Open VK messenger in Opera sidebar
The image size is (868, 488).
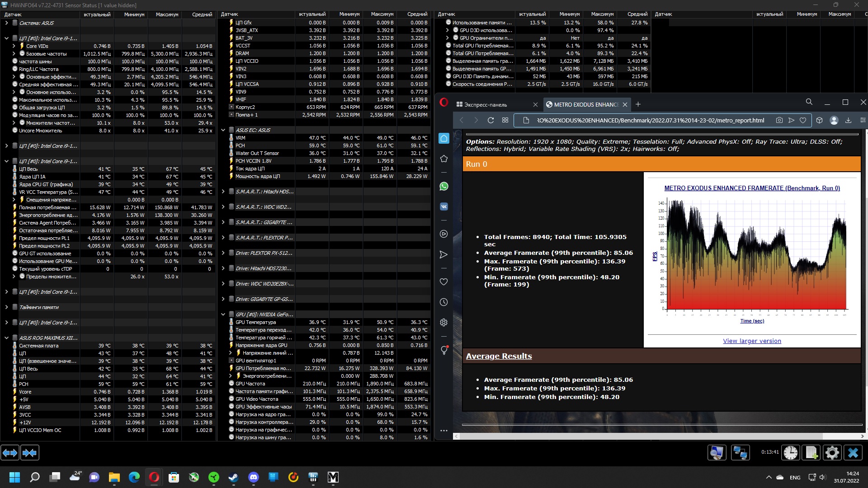tap(444, 206)
